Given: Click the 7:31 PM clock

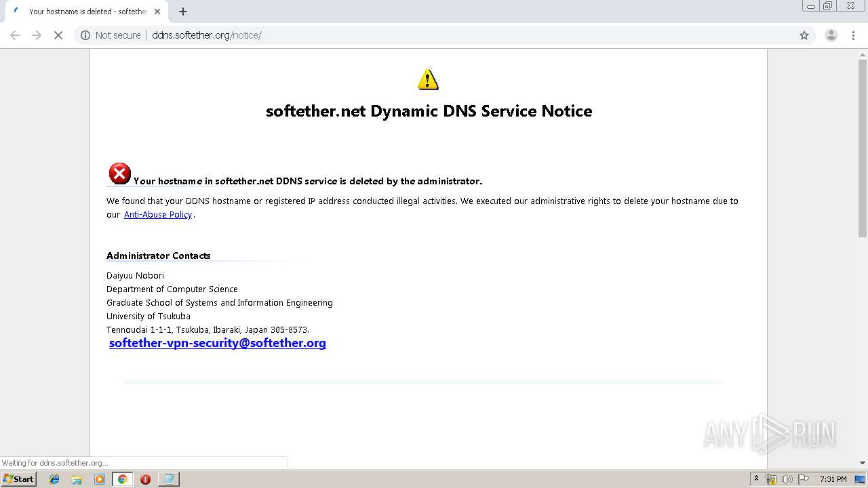Looking at the screenshot, I should [833, 479].
